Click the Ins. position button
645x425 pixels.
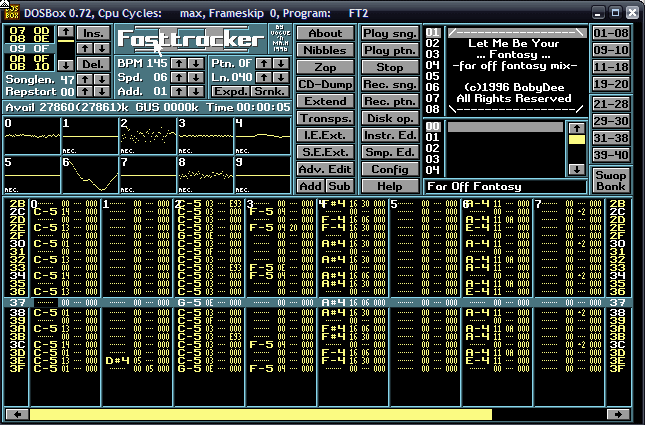(93, 33)
